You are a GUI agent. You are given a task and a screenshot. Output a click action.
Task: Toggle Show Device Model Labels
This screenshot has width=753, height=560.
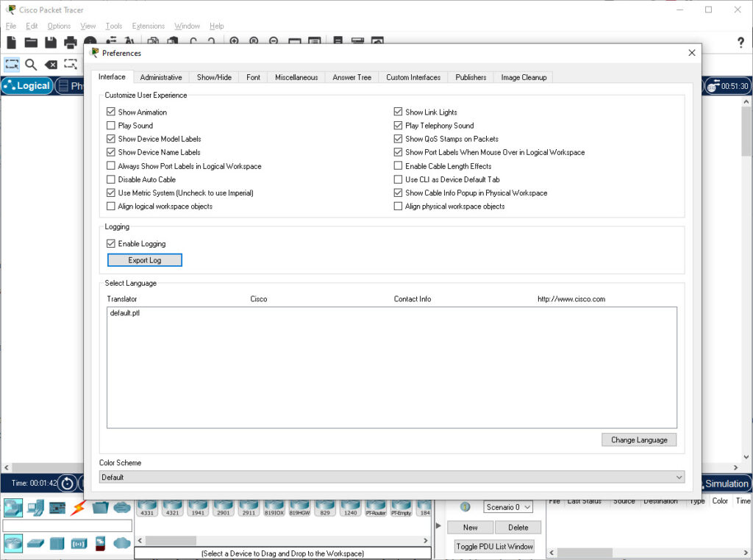(111, 139)
